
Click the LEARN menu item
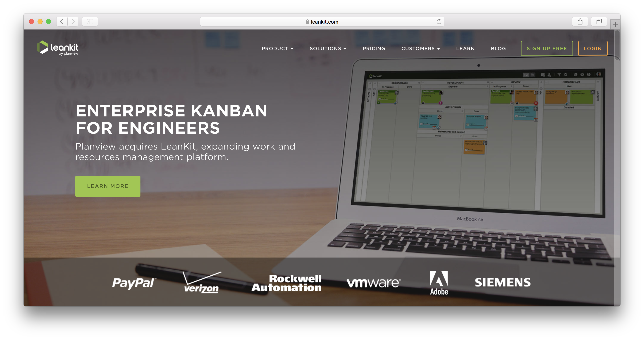[x=466, y=48]
